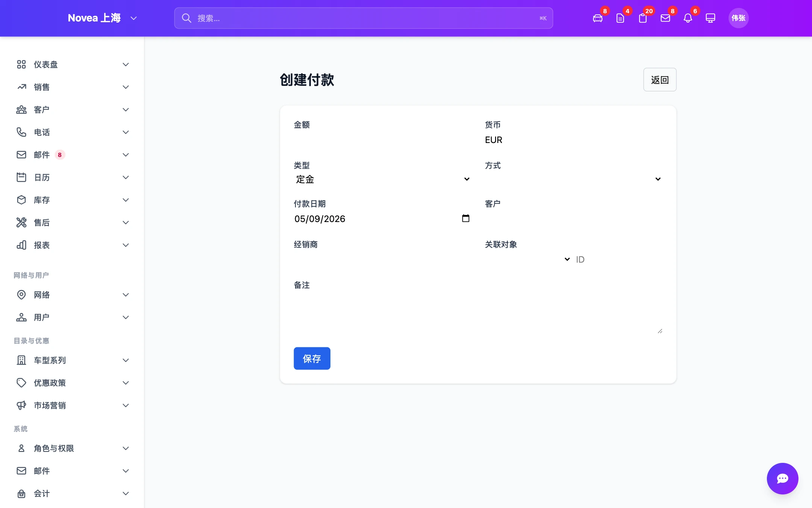Click the monitor display icon in top bar
This screenshot has height=508, width=812.
pyautogui.click(x=710, y=18)
